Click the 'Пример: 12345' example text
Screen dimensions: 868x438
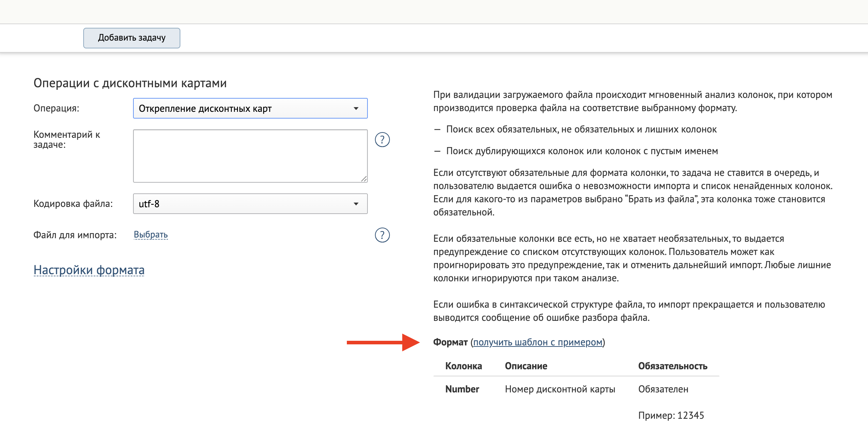[671, 416]
